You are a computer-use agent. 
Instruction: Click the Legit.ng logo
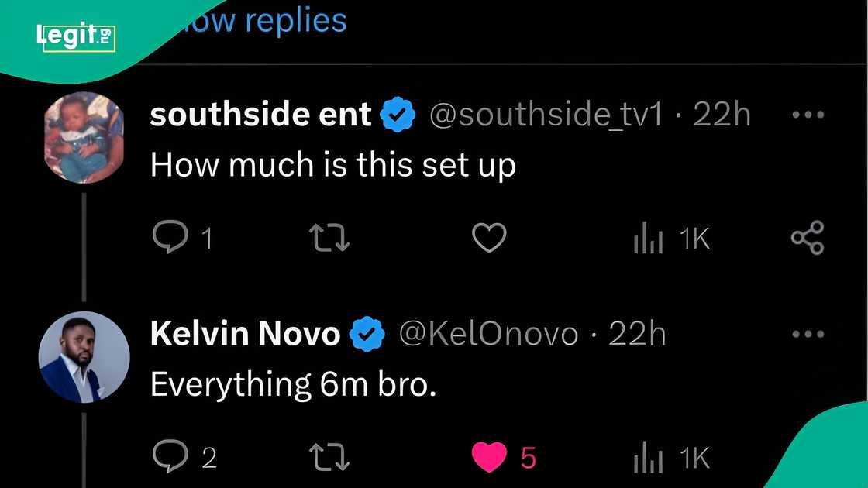(75, 36)
